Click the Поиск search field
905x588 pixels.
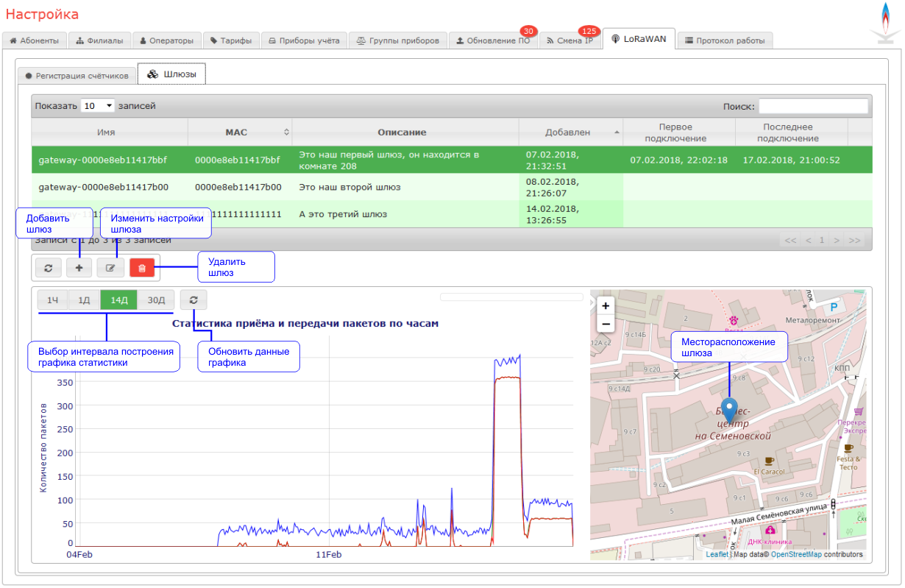[813, 106]
